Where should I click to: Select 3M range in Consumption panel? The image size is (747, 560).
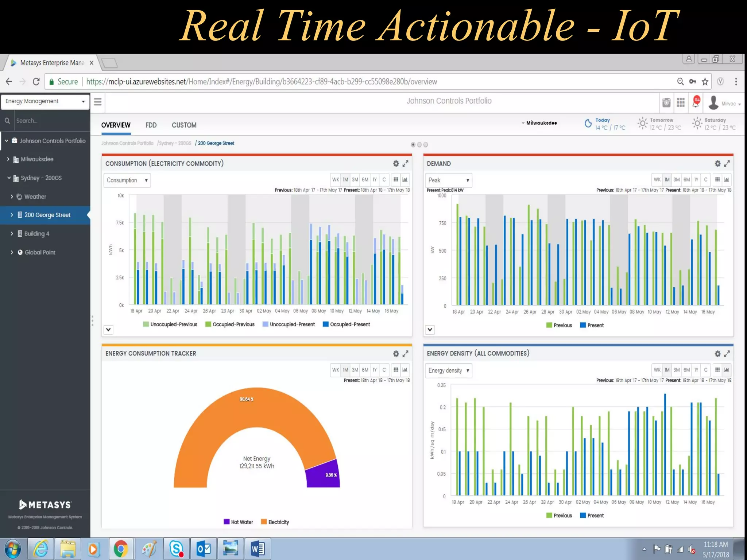tap(355, 179)
